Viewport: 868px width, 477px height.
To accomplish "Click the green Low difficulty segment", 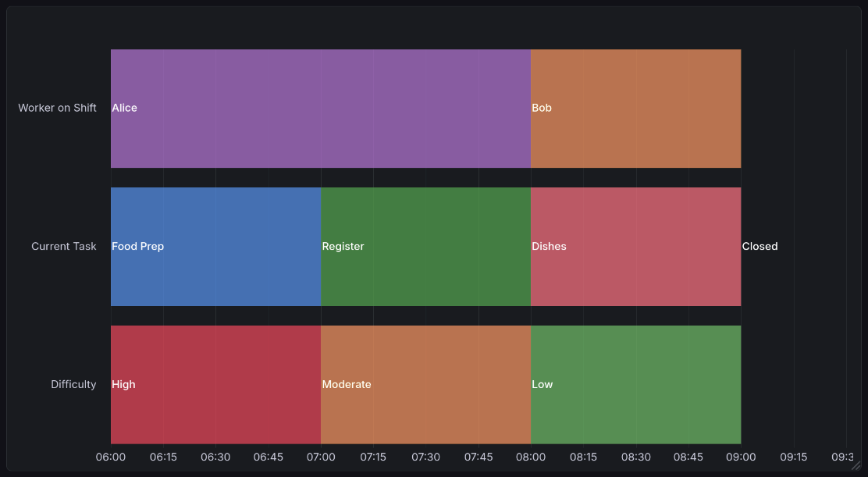I will (x=635, y=385).
